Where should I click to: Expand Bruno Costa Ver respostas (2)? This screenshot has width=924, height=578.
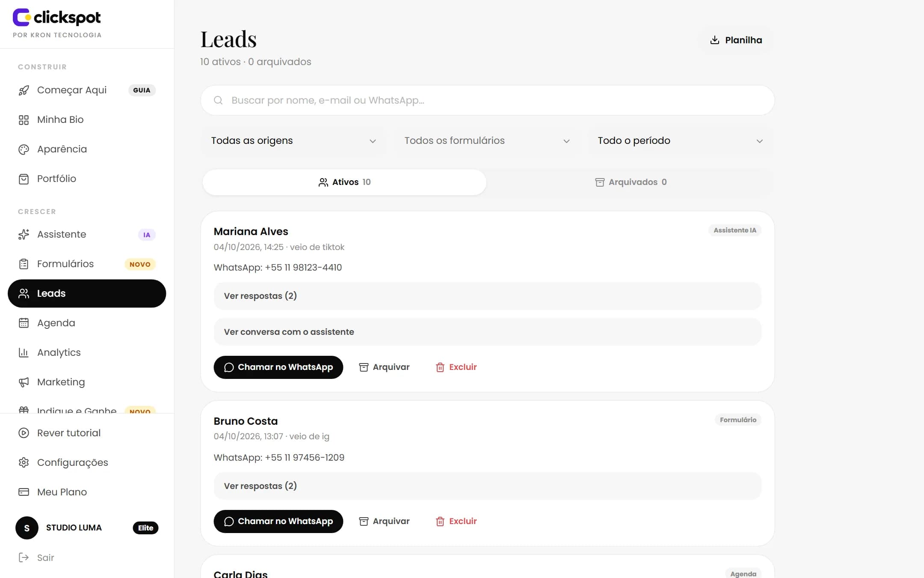(487, 486)
